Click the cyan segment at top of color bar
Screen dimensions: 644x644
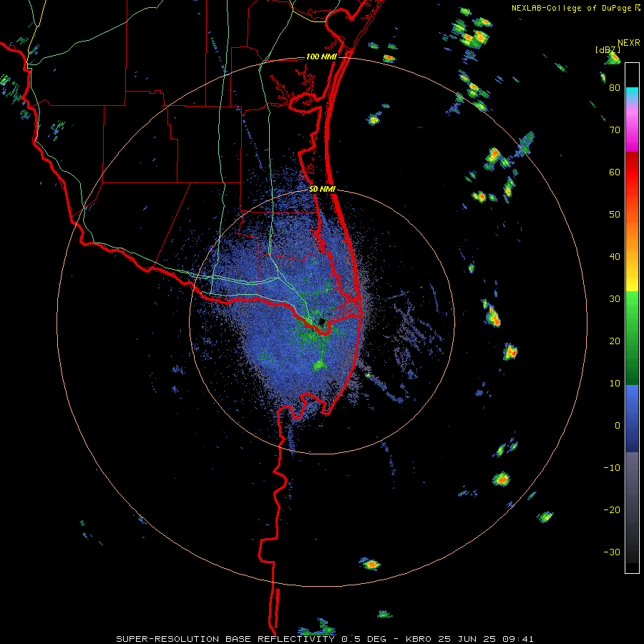[632, 94]
